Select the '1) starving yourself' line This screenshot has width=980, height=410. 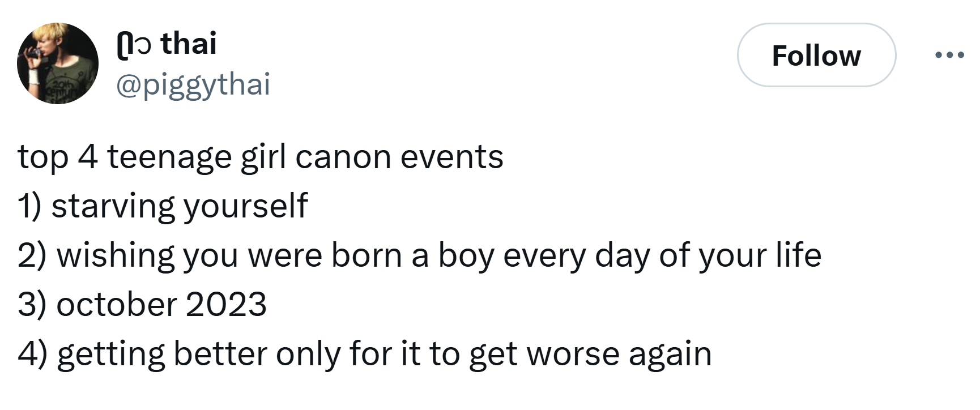(x=163, y=206)
